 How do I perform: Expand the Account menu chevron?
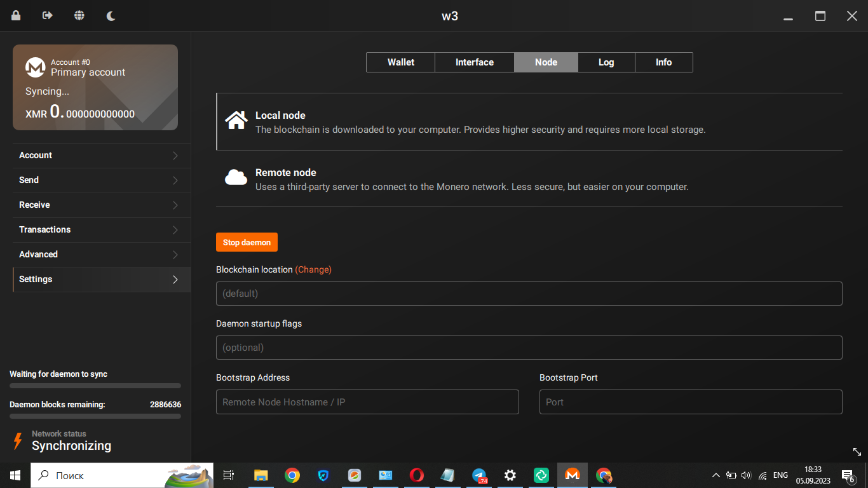point(175,156)
